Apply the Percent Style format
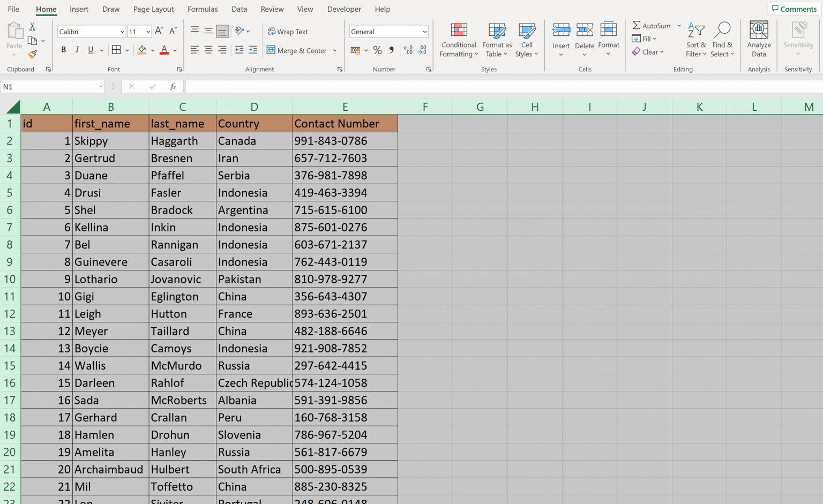The image size is (823, 504). [377, 49]
